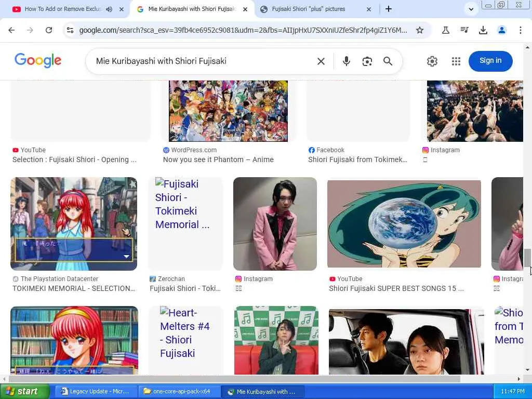Viewport: 532px width, 399px height.
Task: Open the two people in car image
Action: 406,342
